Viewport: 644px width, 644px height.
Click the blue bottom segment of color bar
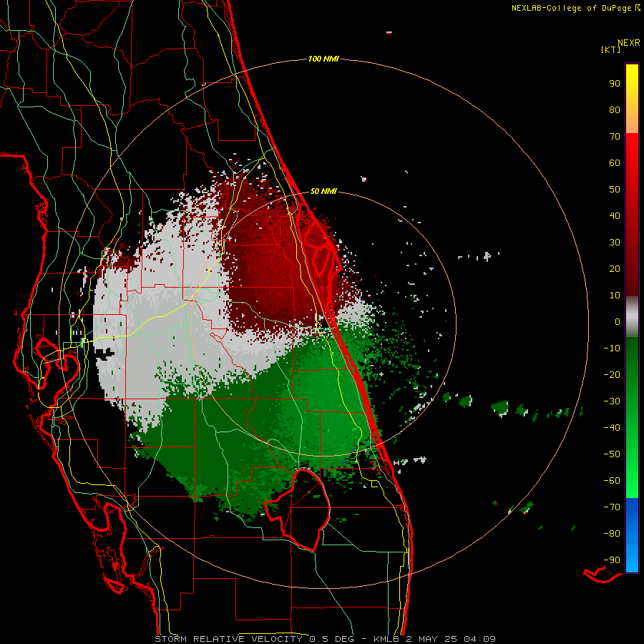tap(632, 535)
